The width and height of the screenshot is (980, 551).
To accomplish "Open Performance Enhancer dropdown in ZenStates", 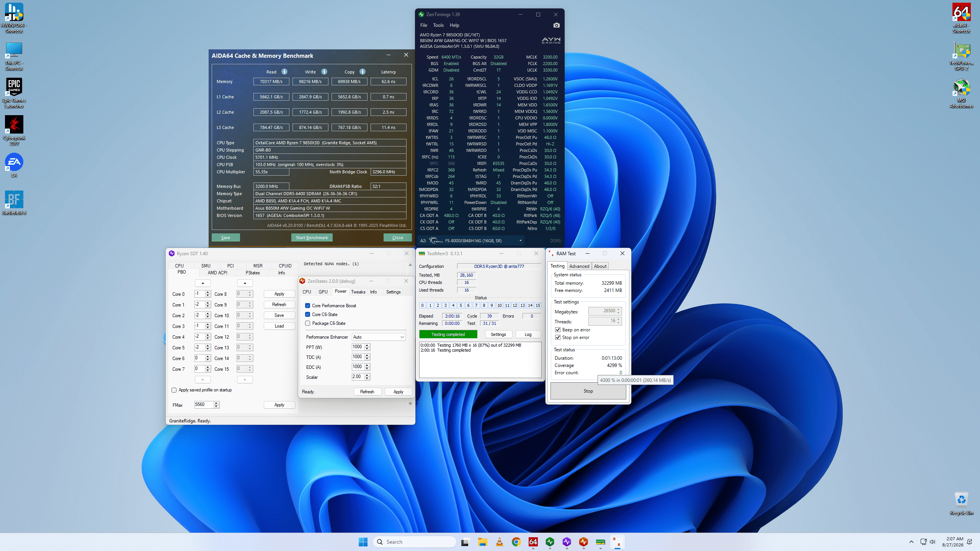I will (x=379, y=337).
